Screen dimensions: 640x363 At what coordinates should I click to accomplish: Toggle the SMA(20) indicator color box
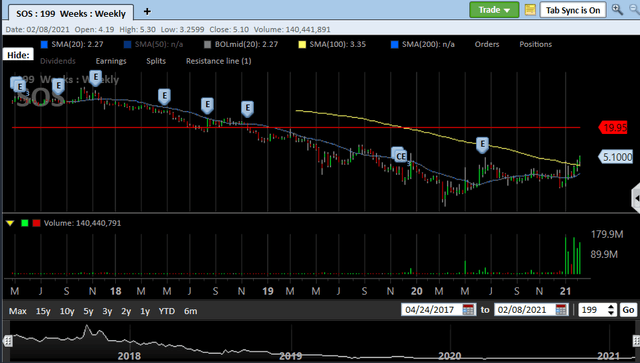[44, 45]
